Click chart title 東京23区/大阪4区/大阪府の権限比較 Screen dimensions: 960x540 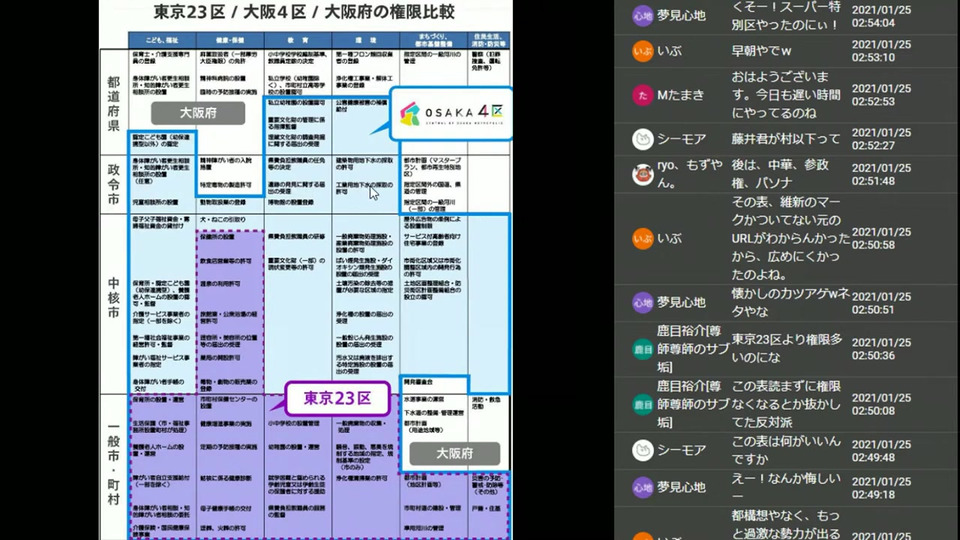pos(304,12)
